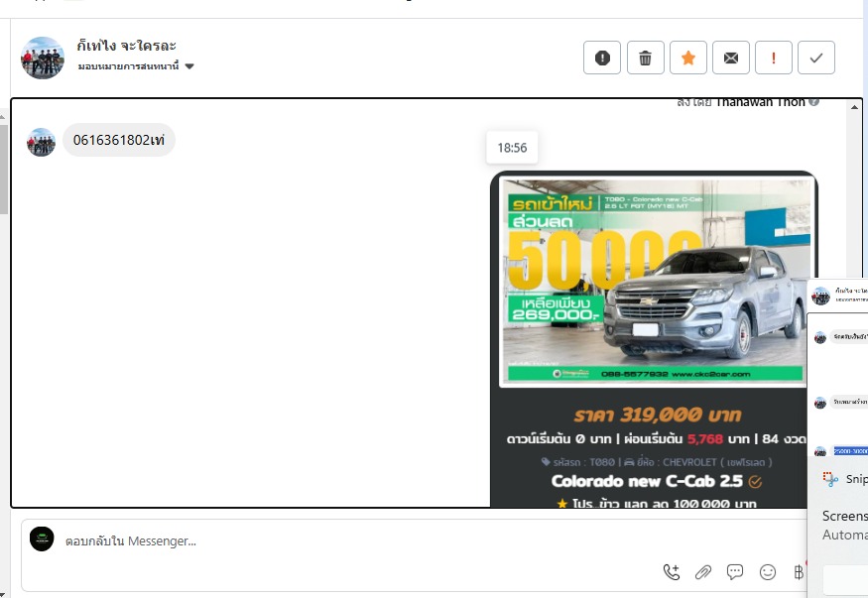This screenshot has width=868, height=598.
Task: Click the Snipping Tool notification icon
Action: point(829,479)
